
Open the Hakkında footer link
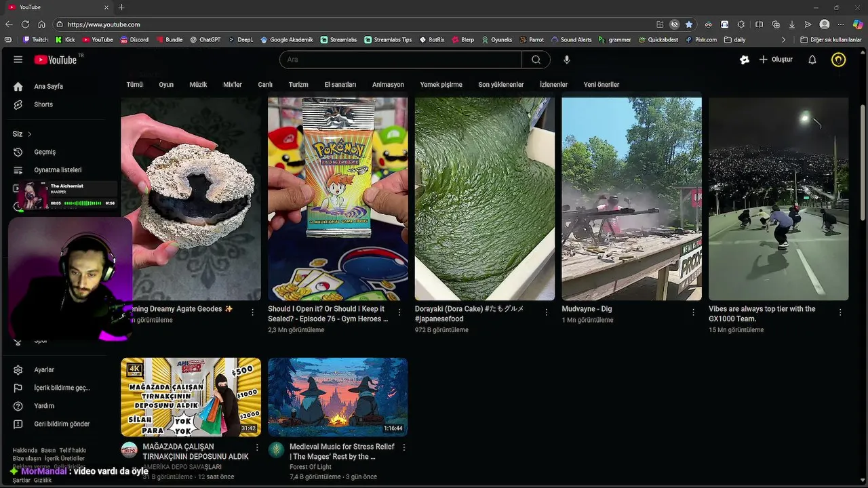25,451
